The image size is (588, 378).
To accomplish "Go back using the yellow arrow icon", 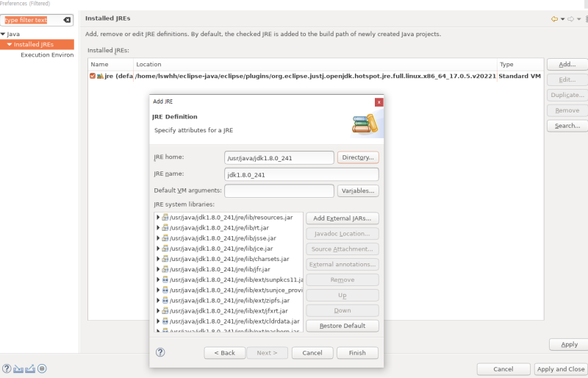I will click(x=554, y=19).
